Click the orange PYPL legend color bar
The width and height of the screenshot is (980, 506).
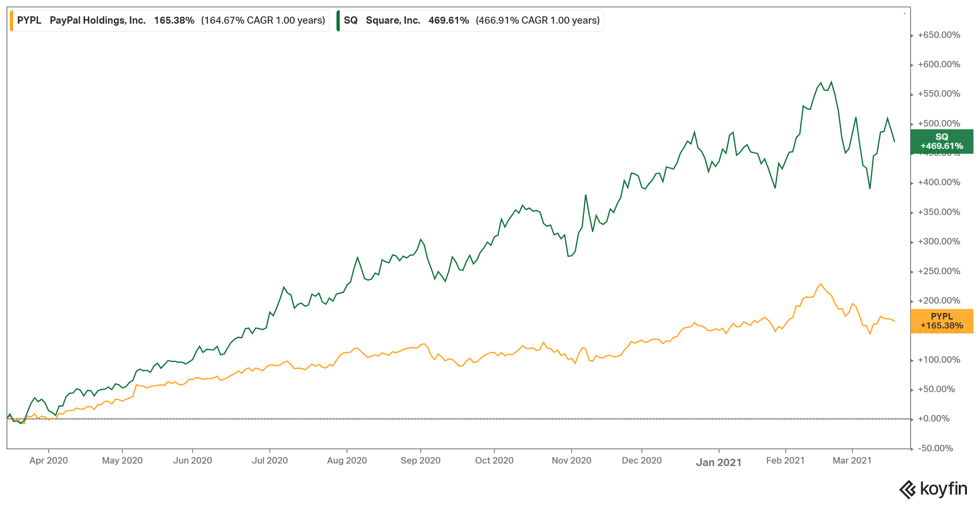coord(11,21)
